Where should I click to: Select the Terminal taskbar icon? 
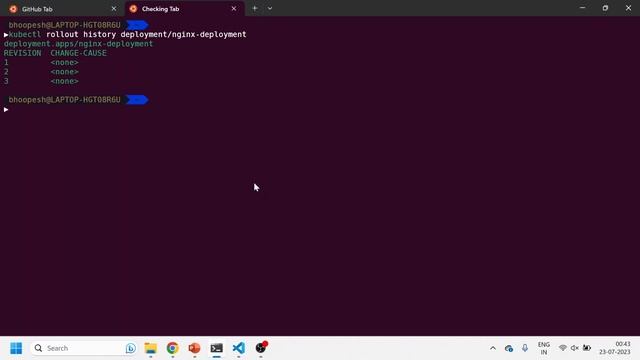point(217,348)
